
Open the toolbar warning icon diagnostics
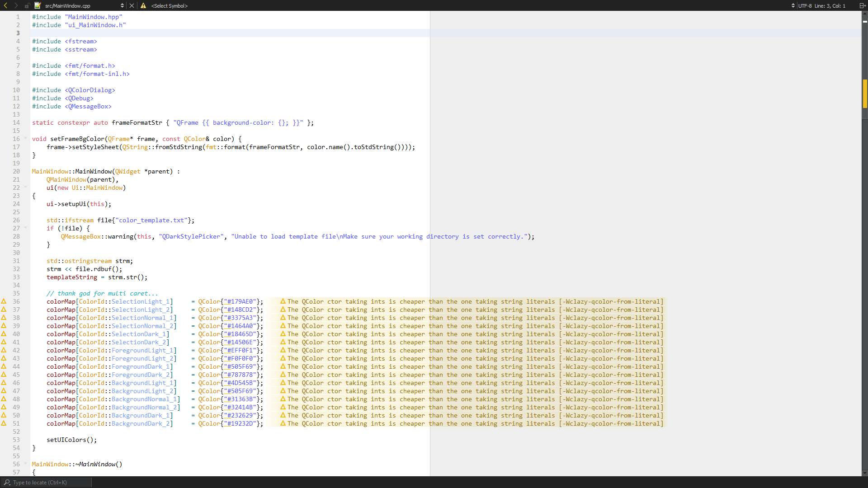(143, 5)
